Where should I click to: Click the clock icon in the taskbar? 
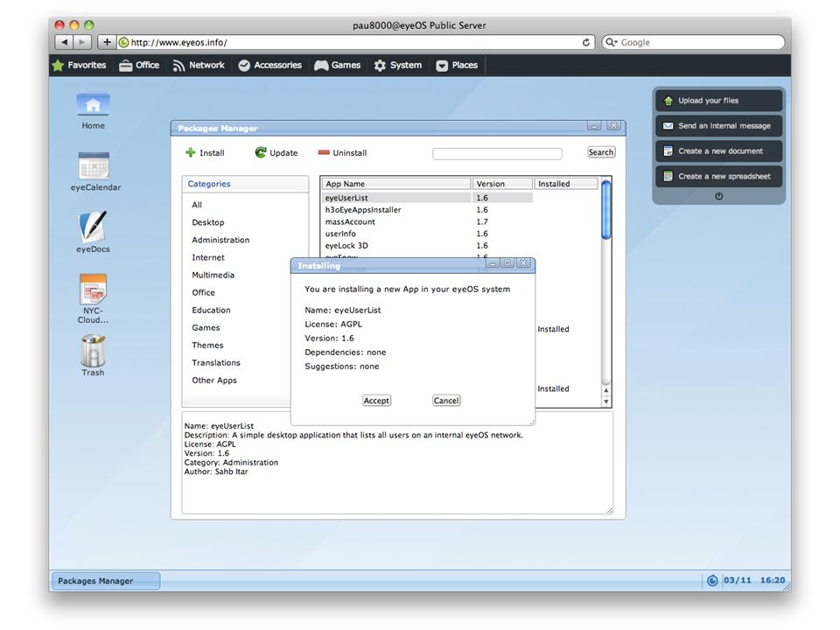click(712, 580)
